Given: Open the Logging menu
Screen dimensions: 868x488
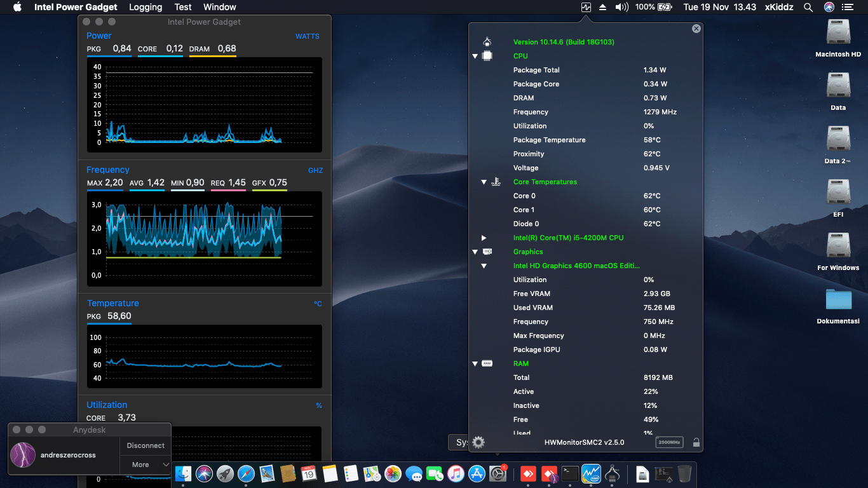Looking at the screenshot, I should point(145,7).
